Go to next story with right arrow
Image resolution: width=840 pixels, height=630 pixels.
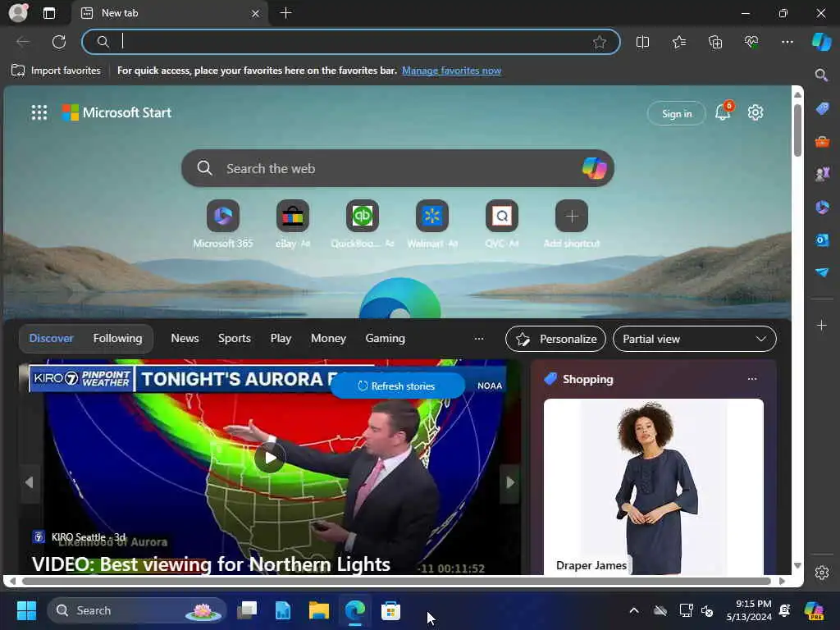coord(510,482)
